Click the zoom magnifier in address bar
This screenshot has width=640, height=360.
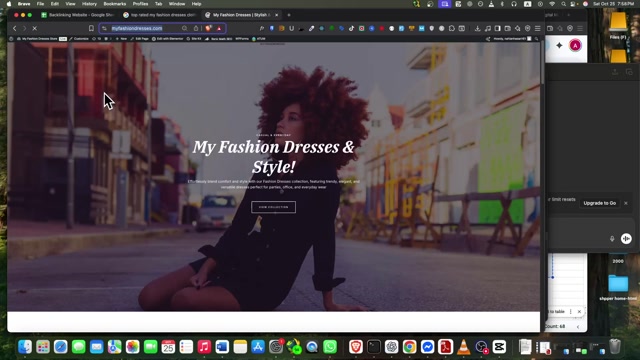tap(184, 28)
